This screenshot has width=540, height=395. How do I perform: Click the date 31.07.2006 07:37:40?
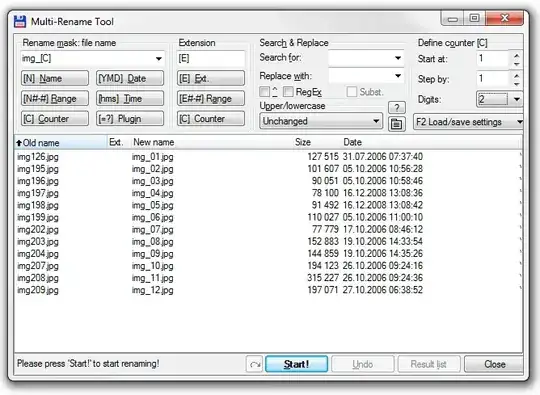pyautogui.click(x=383, y=157)
